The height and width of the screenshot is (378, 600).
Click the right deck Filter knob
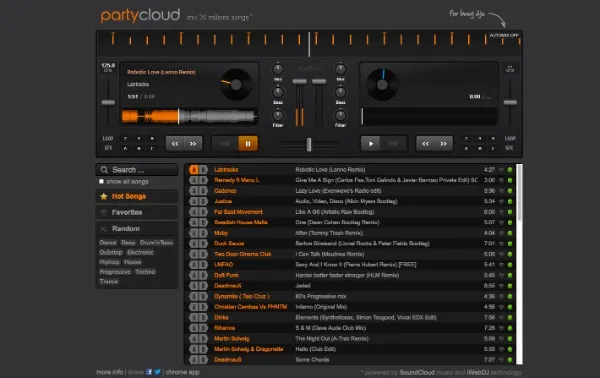tap(340, 115)
